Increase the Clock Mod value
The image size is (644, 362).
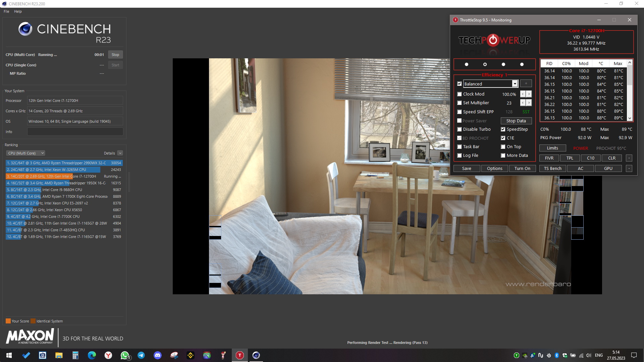pyautogui.click(x=529, y=94)
